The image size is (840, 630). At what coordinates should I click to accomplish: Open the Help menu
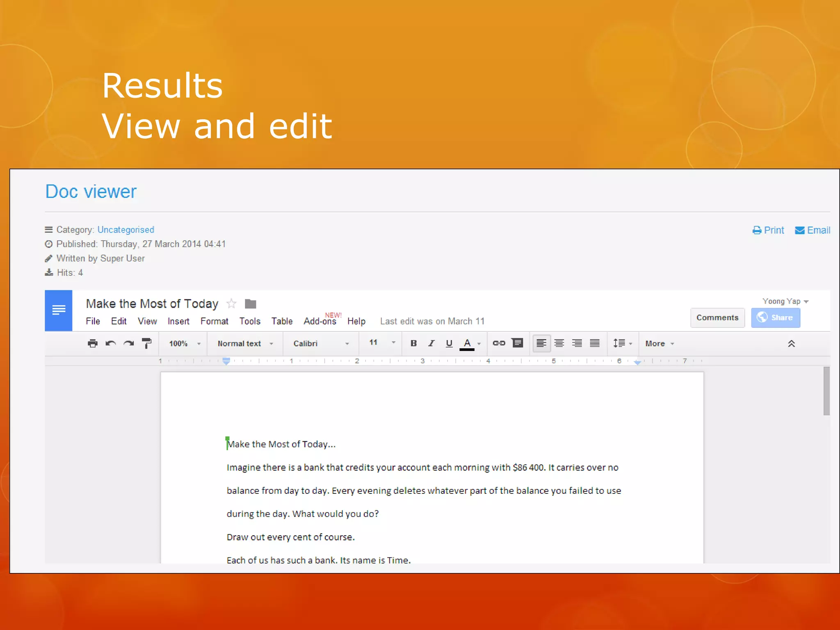pyautogui.click(x=356, y=321)
